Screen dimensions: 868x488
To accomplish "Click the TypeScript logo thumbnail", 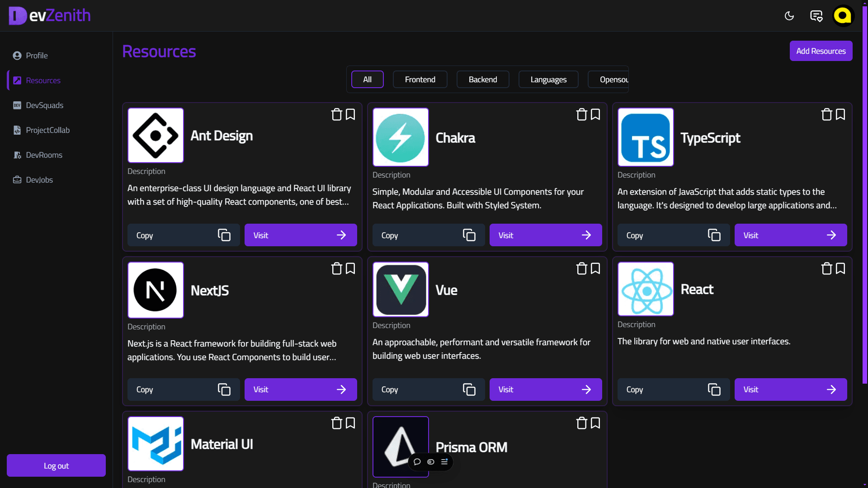I will (x=646, y=137).
